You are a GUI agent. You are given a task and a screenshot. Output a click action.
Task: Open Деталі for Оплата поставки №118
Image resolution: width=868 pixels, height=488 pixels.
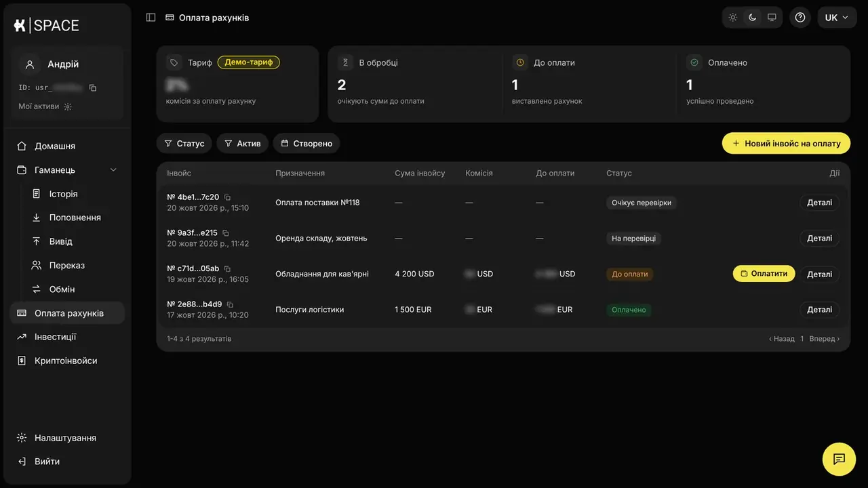click(x=819, y=203)
